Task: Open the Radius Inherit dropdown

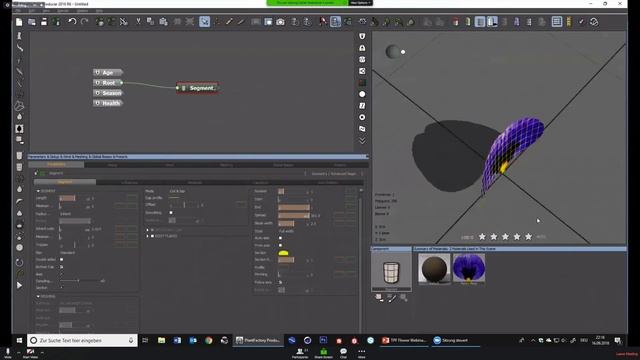Action: coord(65,213)
